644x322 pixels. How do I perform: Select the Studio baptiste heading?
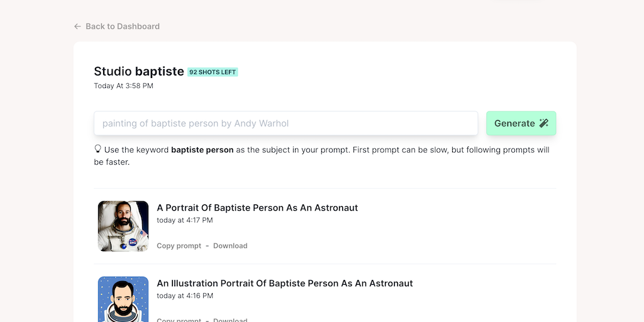pyautogui.click(x=138, y=72)
